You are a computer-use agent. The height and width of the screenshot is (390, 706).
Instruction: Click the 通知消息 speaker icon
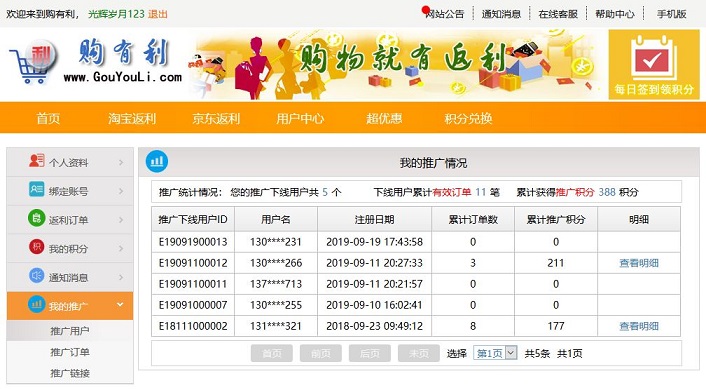(x=36, y=276)
